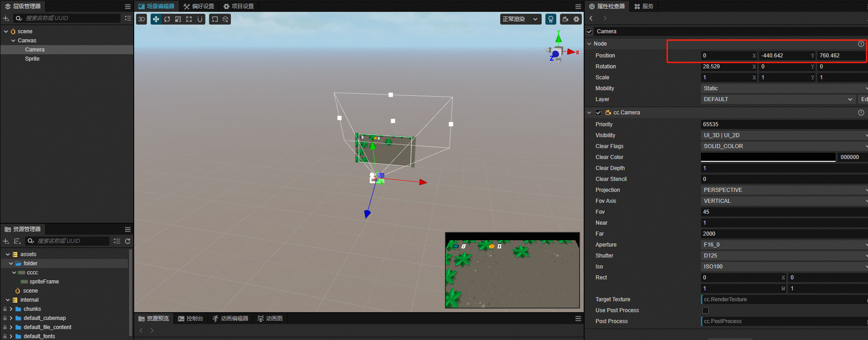The image size is (868, 340).
Task: Collapse the internal database tree
Action: coord(8,300)
